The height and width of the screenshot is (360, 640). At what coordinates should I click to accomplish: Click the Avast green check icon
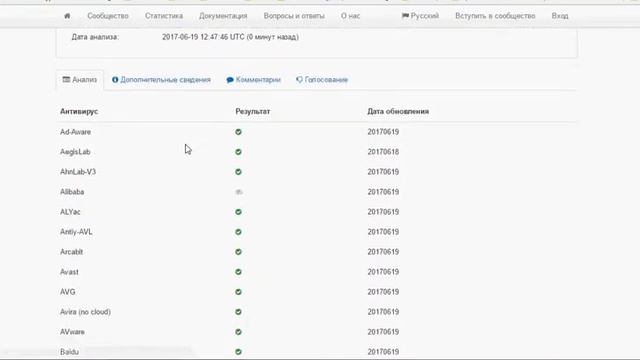[238, 272]
